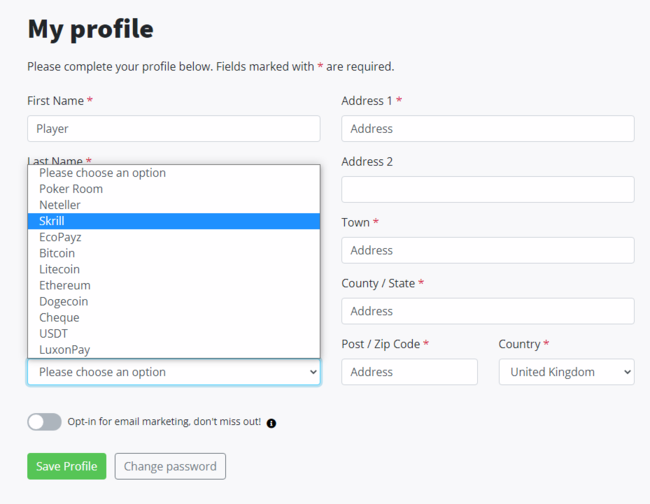Collapse the payment method dropdown
Image resolution: width=650 pixels, height=504 pixels.
coord(174,372)
